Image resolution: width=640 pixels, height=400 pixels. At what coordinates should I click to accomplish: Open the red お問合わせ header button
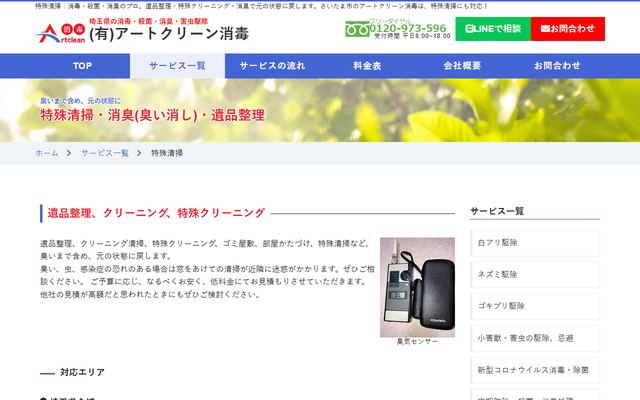[x=568, y=29]
